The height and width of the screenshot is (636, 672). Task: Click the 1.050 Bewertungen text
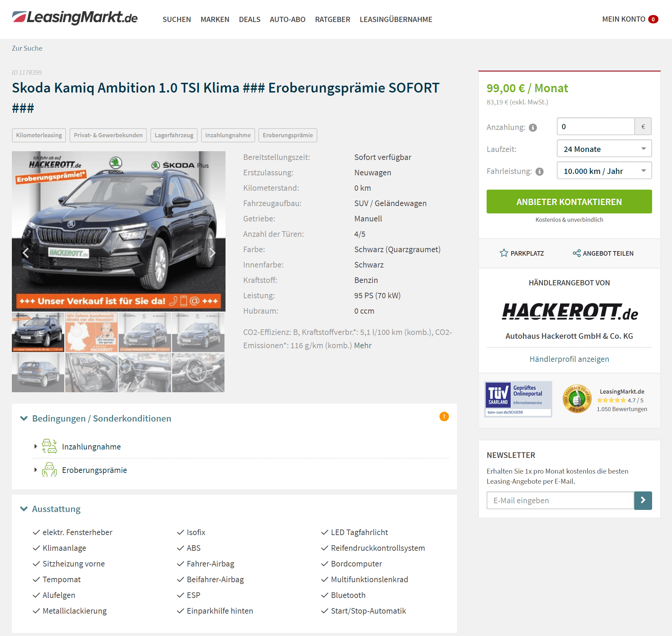click(x=622, y=409)
